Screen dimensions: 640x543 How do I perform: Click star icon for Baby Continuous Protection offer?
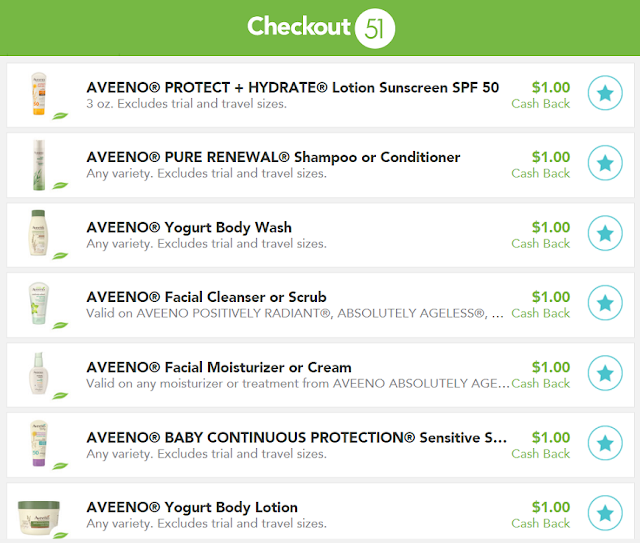(603, 443)
